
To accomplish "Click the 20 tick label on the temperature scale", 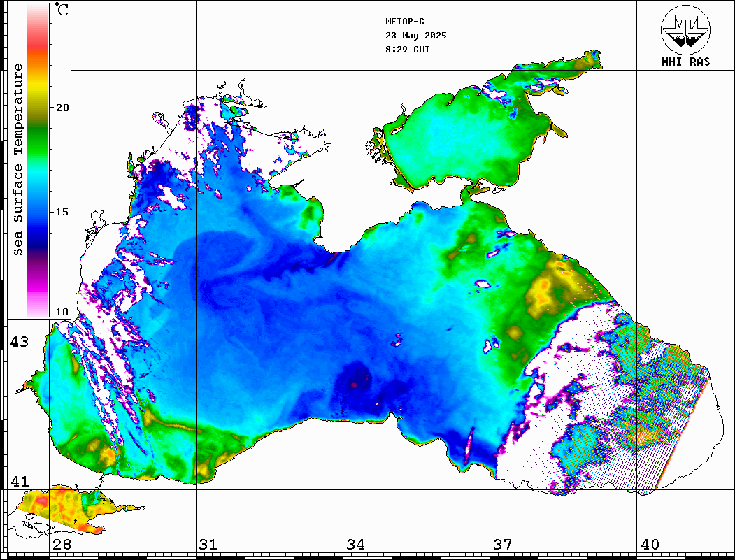I will (62, 108).
